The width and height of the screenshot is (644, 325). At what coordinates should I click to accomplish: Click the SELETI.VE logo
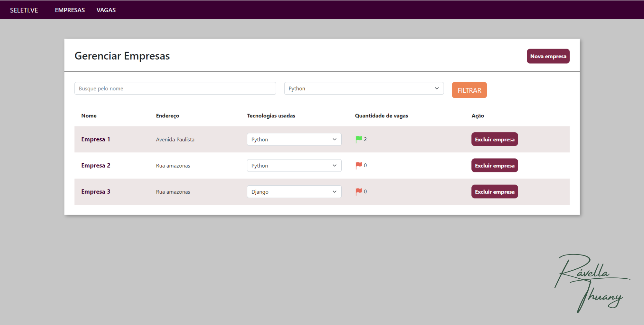[x=24, y=10]
